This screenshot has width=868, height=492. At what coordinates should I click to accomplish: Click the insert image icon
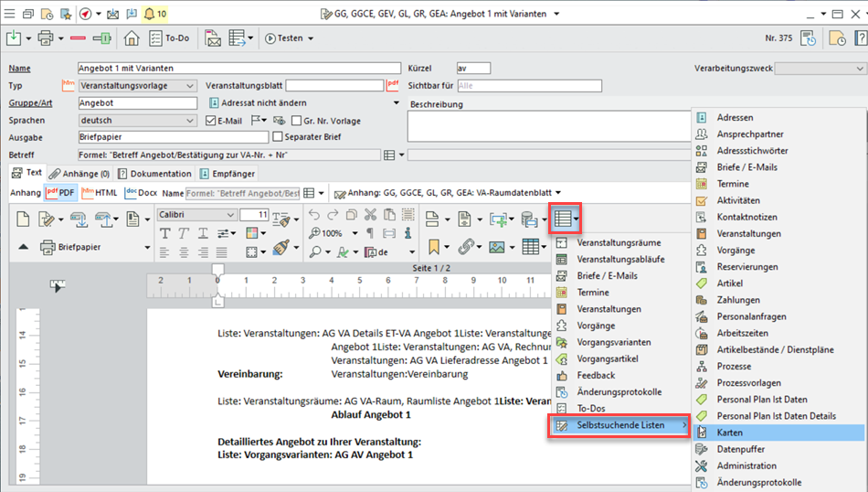pos(496,247)
